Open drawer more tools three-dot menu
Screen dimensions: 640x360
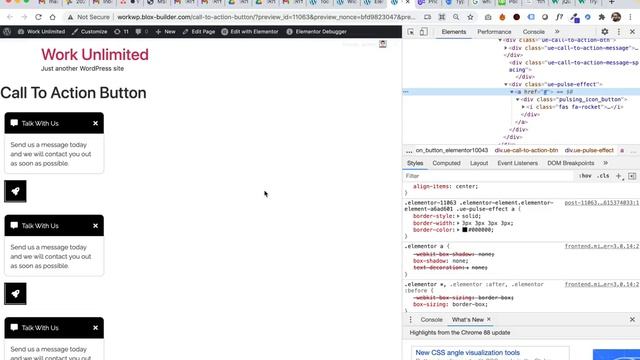tap(410, 320)
